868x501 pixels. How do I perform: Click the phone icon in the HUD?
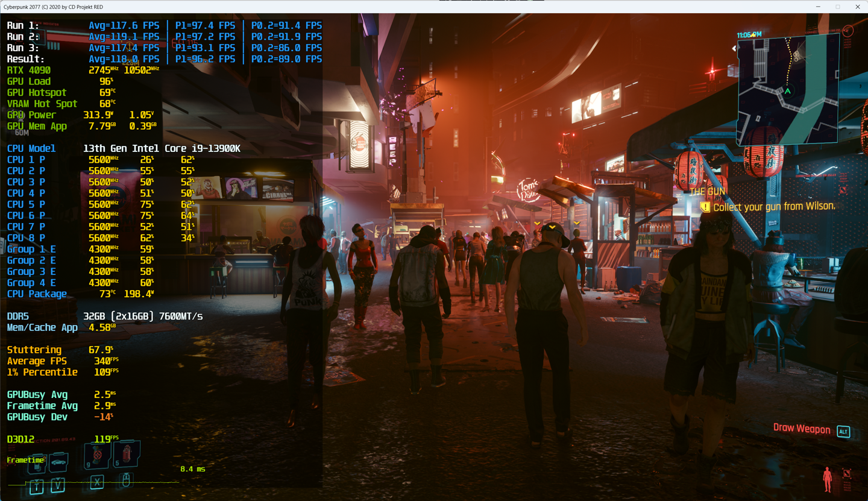pos(36,464)
